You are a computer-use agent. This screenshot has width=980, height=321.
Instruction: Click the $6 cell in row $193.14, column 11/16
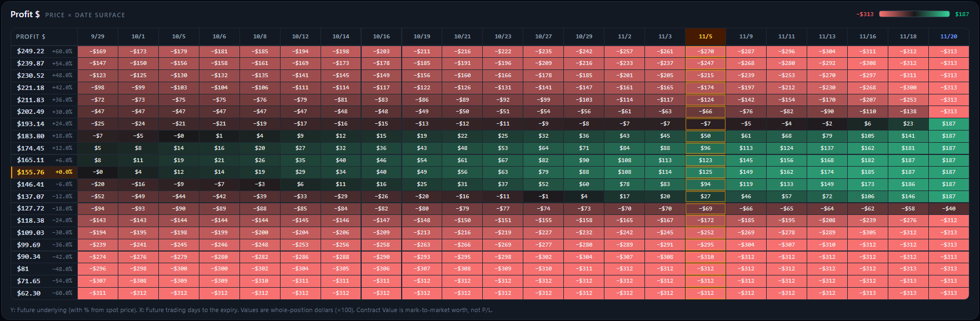(x=868, y=124)
